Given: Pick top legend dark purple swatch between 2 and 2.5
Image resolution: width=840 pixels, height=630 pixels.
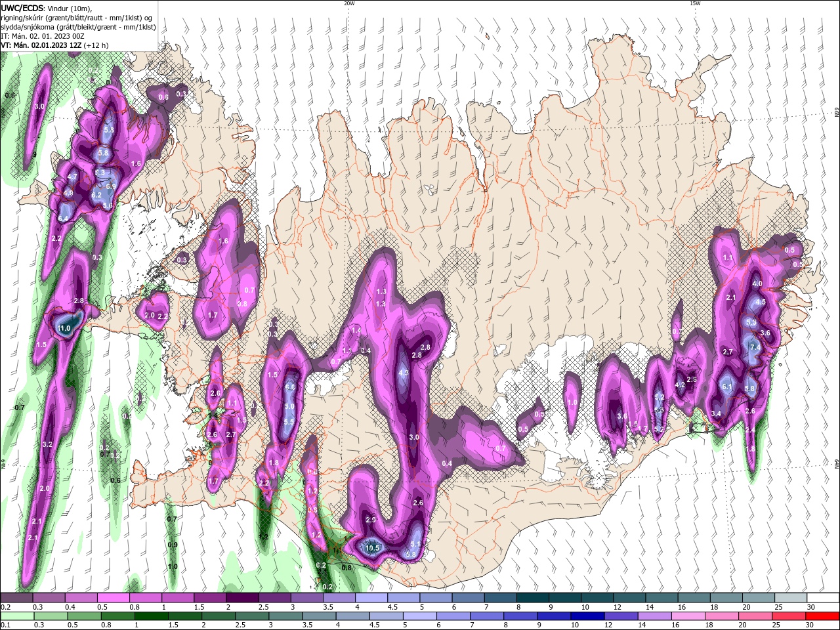Looking at the screenshot, I should coord(242,598).
